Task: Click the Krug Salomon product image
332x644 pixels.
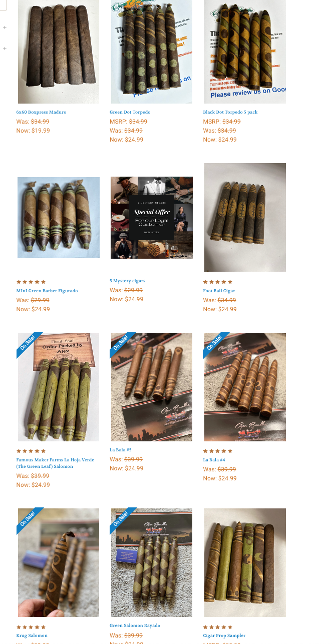Action: 58,562
